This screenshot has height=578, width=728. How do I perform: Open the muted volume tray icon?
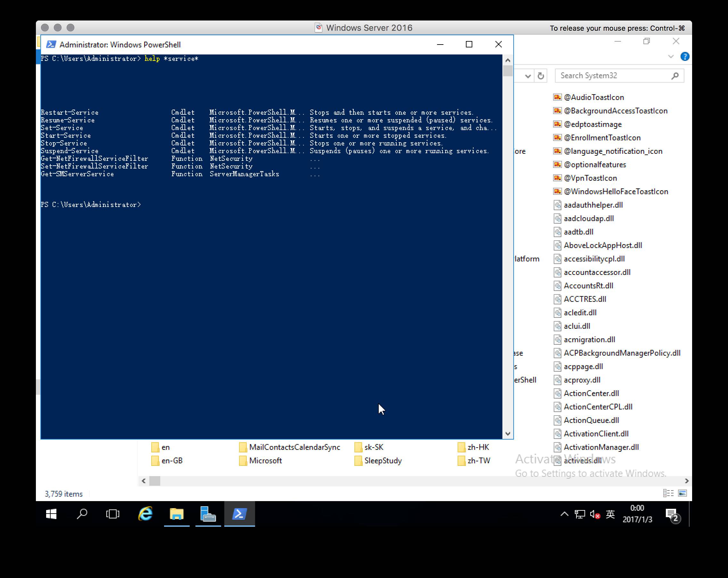(x=595, y=514)
